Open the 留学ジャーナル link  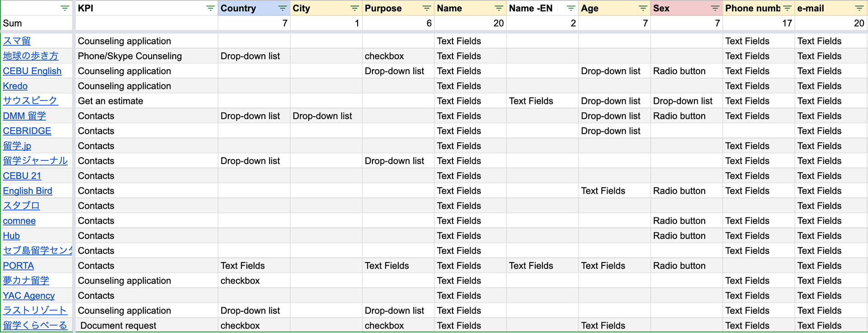pyautogui.click(x=35, y=161)
